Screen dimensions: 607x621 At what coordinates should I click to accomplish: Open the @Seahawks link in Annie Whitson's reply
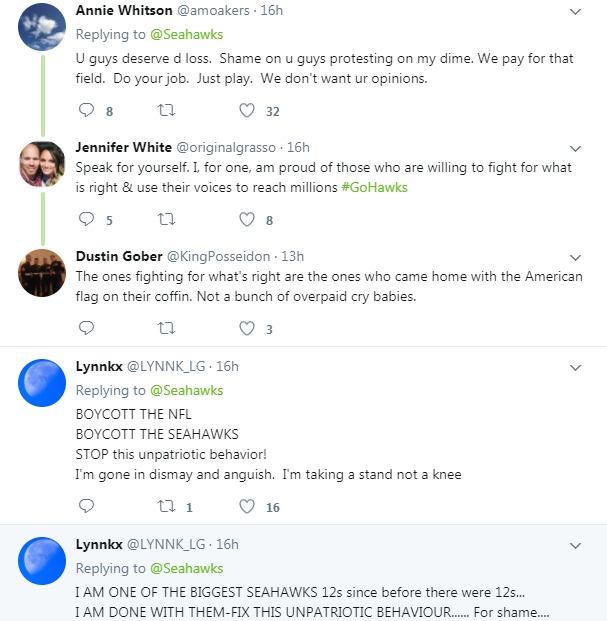[x=187, y=34]
